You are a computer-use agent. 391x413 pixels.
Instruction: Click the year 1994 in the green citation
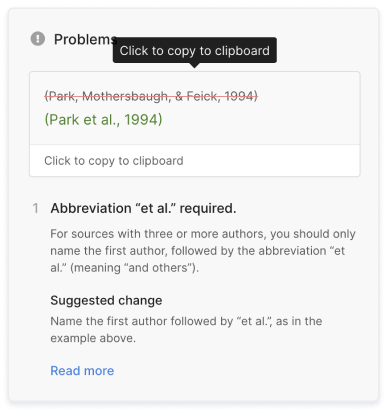[143, 119]
